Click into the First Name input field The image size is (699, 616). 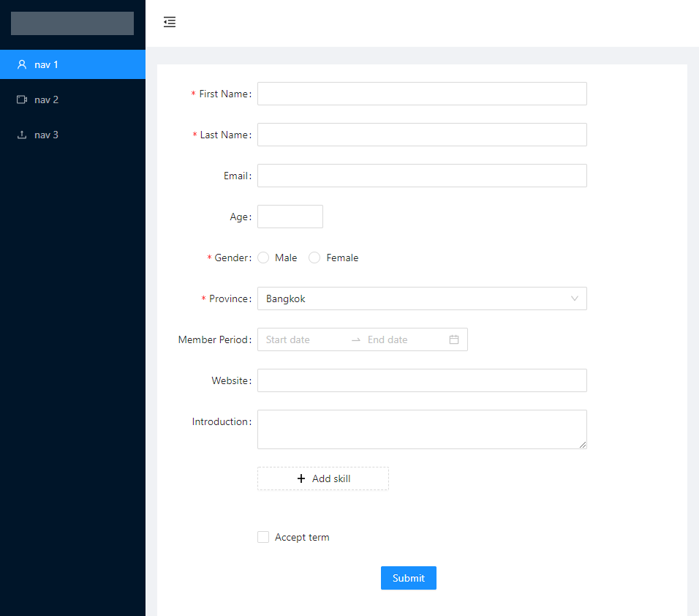tap(422, 94)
